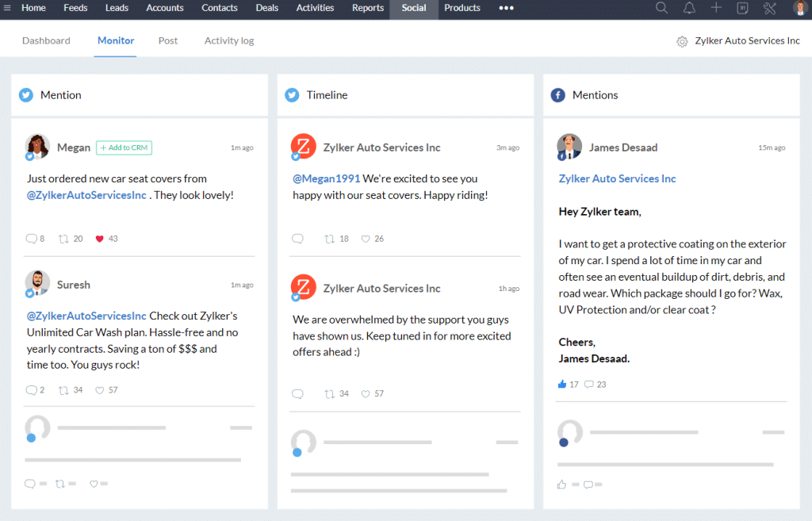Image resolution: width=812 pixels, height=521 pixels.
Task: Open the Reports module
Action: pyautogui.click(x=368, y=8)
